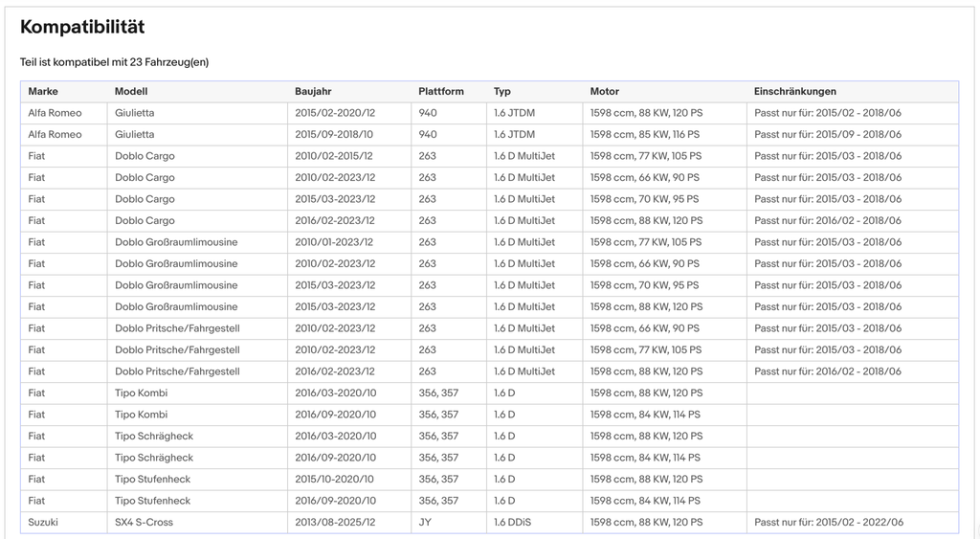Viewport: 980px width, 539px height.
Task: Click the Einschränkungen column header
Action: [795, 91]
